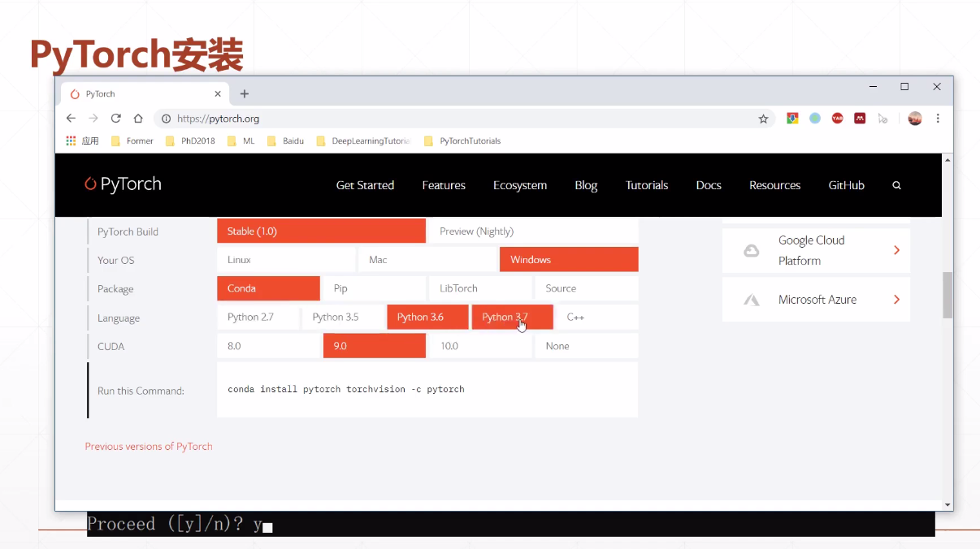980x549 pixels.
Task: Choose Windows as your OS
Action: [569, 260]
